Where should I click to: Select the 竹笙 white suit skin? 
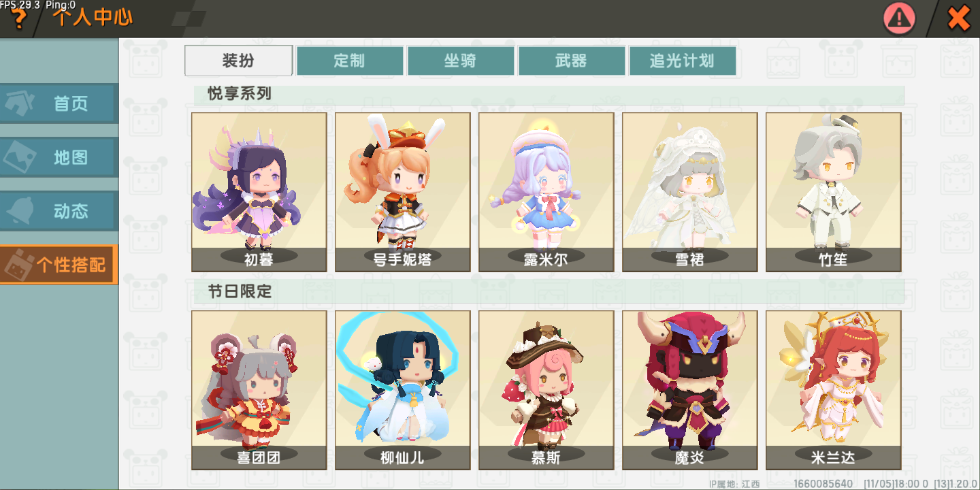pos(834,192)
